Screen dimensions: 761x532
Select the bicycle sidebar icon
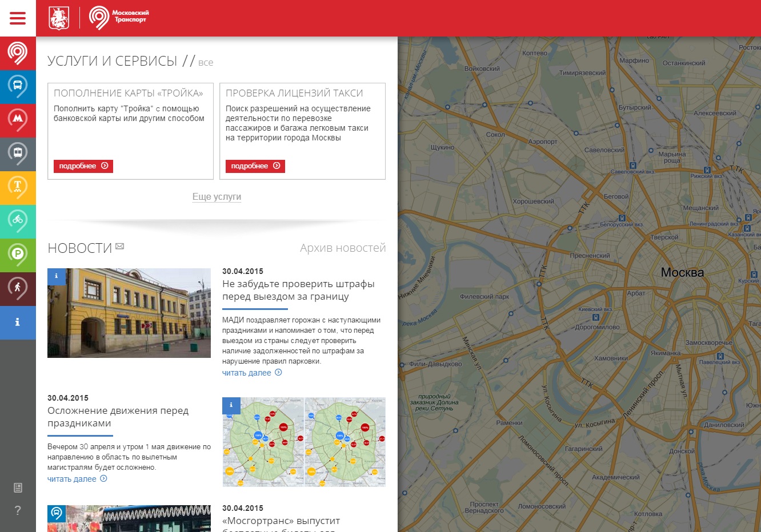tap(18, 221)
